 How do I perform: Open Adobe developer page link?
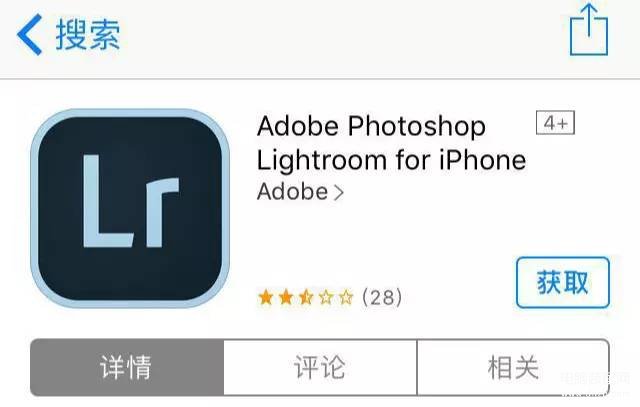coord(292,191)
